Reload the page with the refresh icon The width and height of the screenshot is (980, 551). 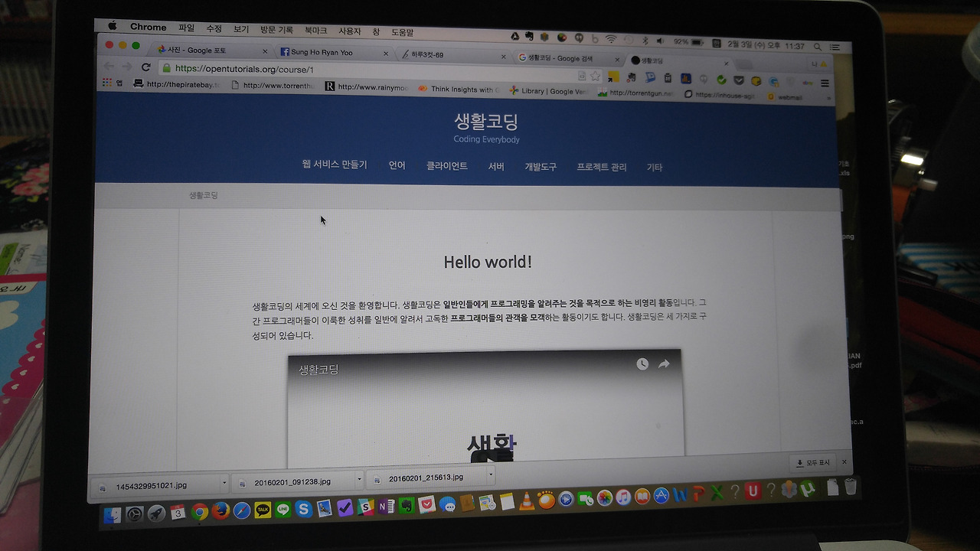tap(145, 67)
